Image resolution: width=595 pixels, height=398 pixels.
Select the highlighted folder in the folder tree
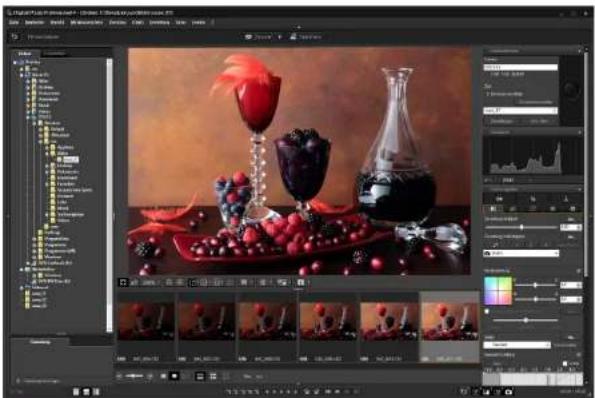(70, 159)
